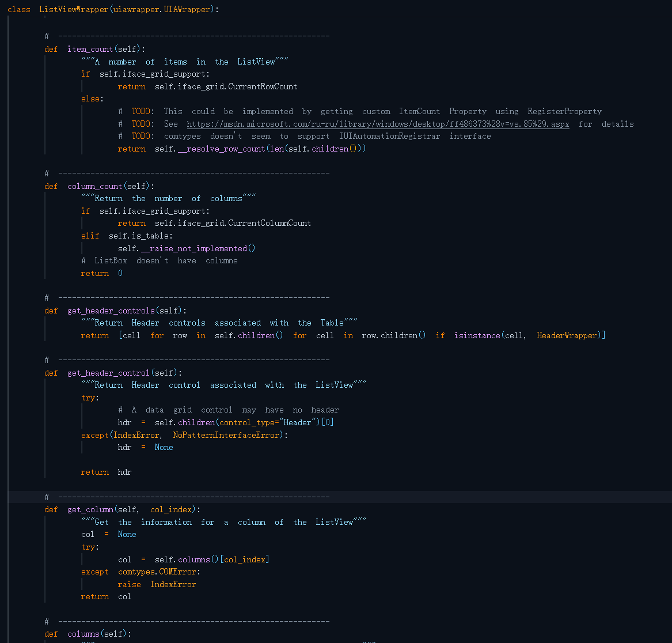Screen dimensions: 672x643
Task: Click 'uiawrapper.UIAWrapper' base class
Action: (x=162, y=9)
